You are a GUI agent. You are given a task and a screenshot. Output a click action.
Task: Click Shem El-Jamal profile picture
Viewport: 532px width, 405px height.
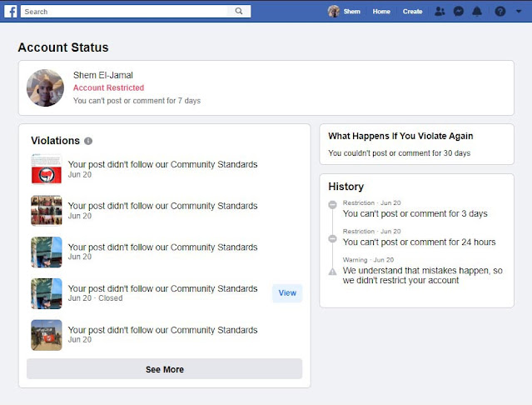point(45,88)
